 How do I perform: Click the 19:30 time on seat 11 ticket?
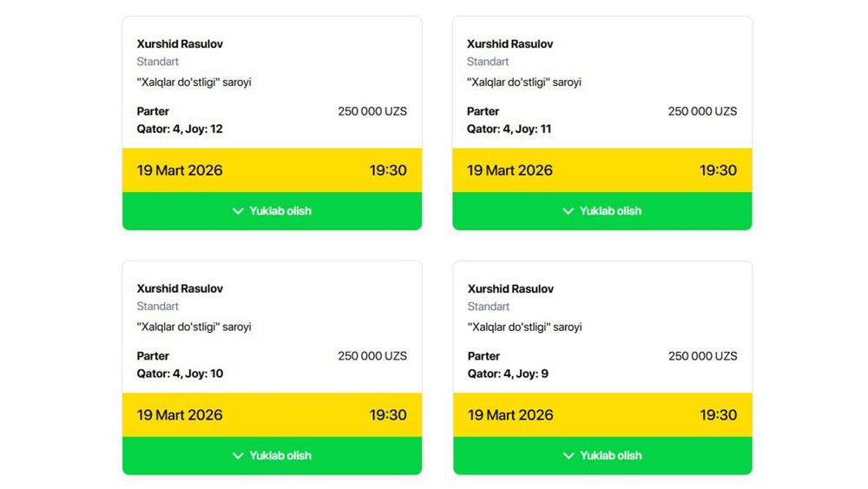pos(718,170)
